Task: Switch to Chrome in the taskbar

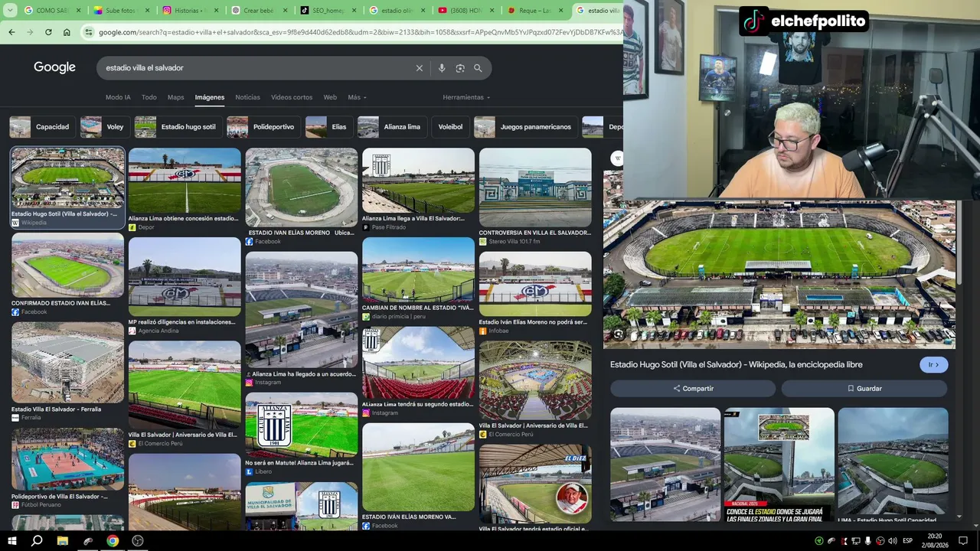Action: tap(113, 541)
